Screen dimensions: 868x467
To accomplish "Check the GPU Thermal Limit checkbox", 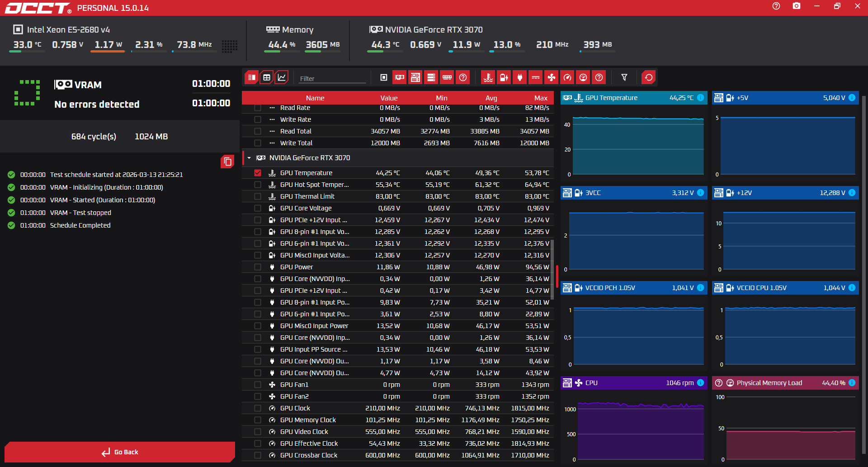I will click(258, 196).
